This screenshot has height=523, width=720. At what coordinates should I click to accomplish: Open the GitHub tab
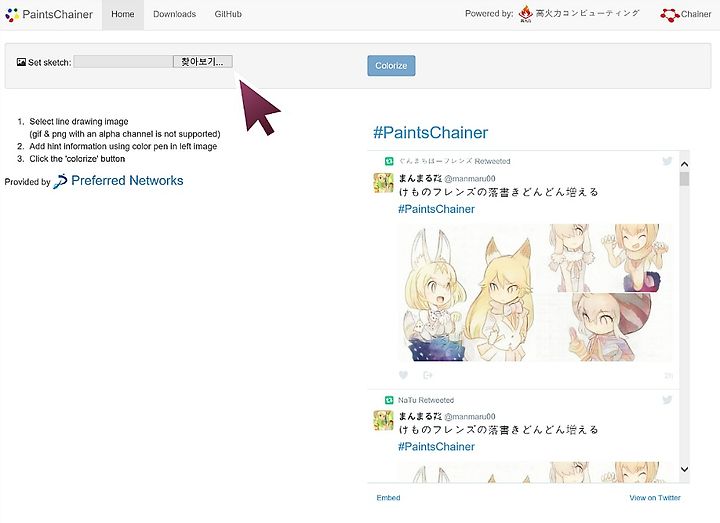click(228, 14)
